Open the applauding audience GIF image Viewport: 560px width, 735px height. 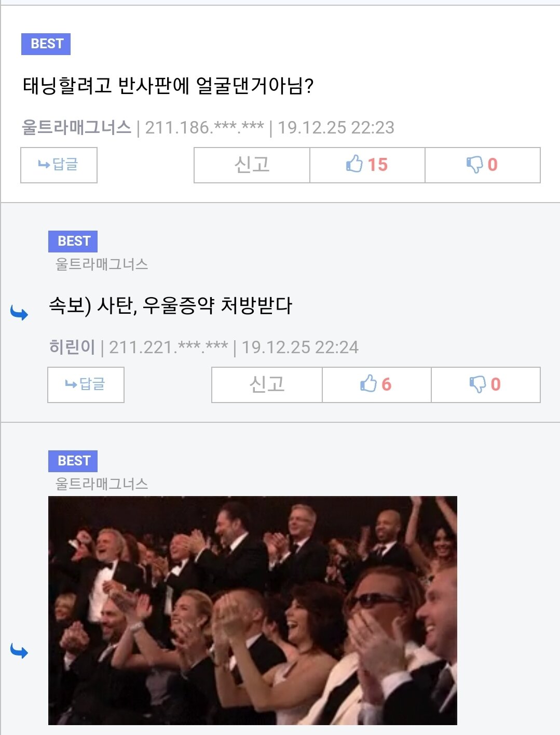coord(253,610)
